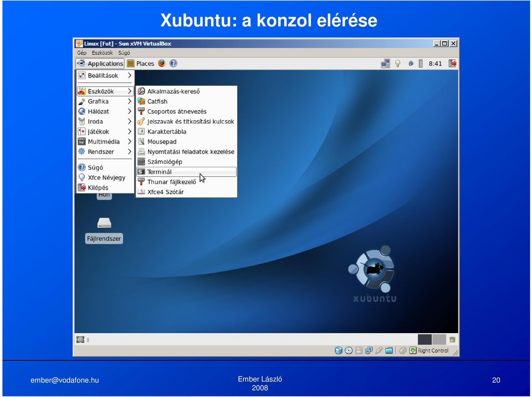This screenshot has width=532, height=397.
Task: Click the network adapter indicator in VirtualBox status bar
Action: [x=369, y=350]
